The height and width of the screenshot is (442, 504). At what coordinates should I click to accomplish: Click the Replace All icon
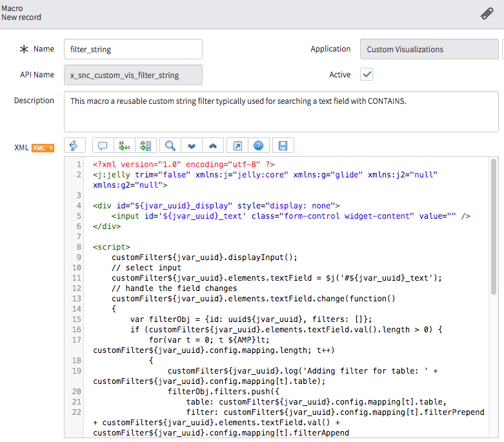coord(145,145)
